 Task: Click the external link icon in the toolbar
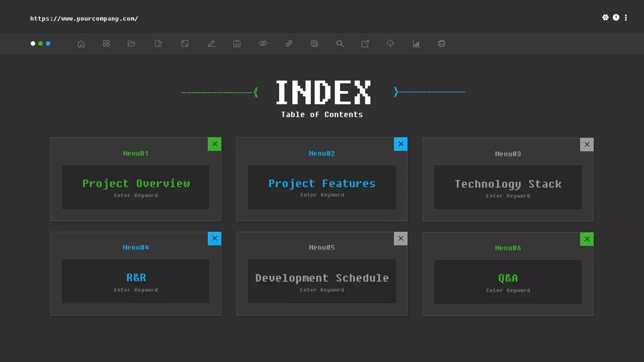[x=365, y=44]
